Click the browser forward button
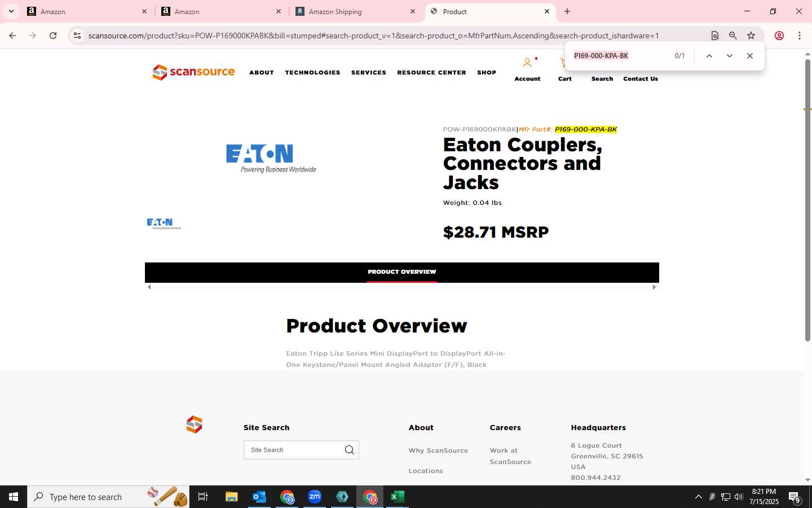This screenshot has height=508, width=812. pyautogui.click(x=33, y=36)
